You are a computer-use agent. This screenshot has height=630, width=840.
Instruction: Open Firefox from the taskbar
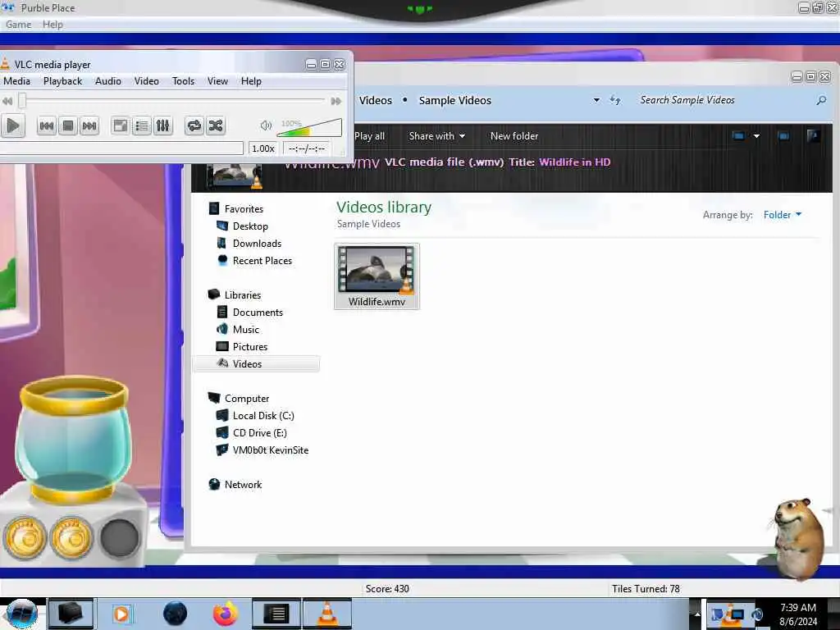pos(226,614)
